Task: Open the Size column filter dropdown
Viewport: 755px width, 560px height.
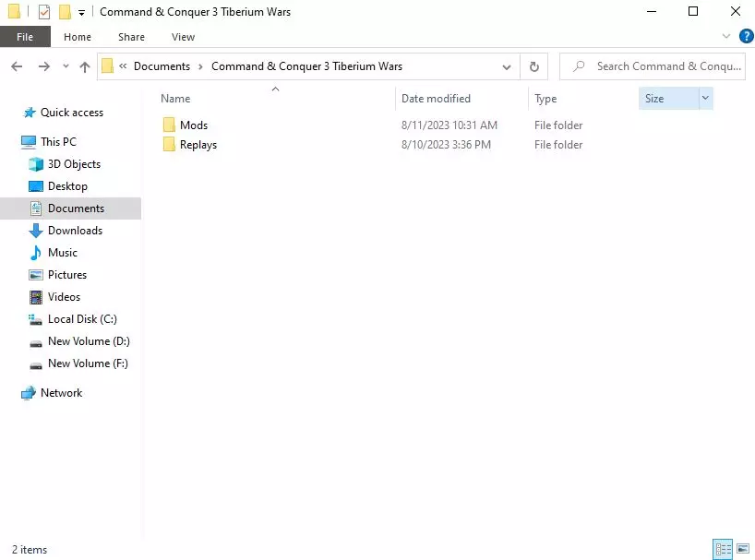Action: point(705,98)
